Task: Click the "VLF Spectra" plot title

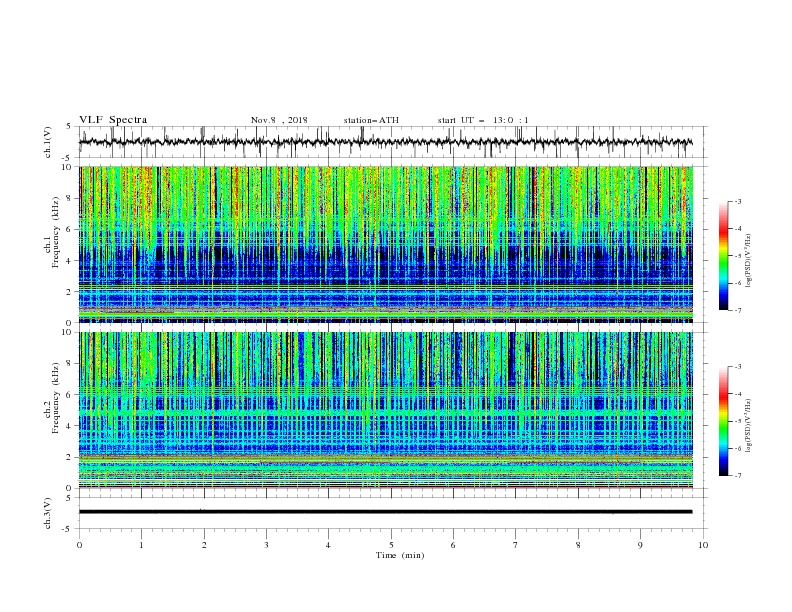Action: click(113, 120)
